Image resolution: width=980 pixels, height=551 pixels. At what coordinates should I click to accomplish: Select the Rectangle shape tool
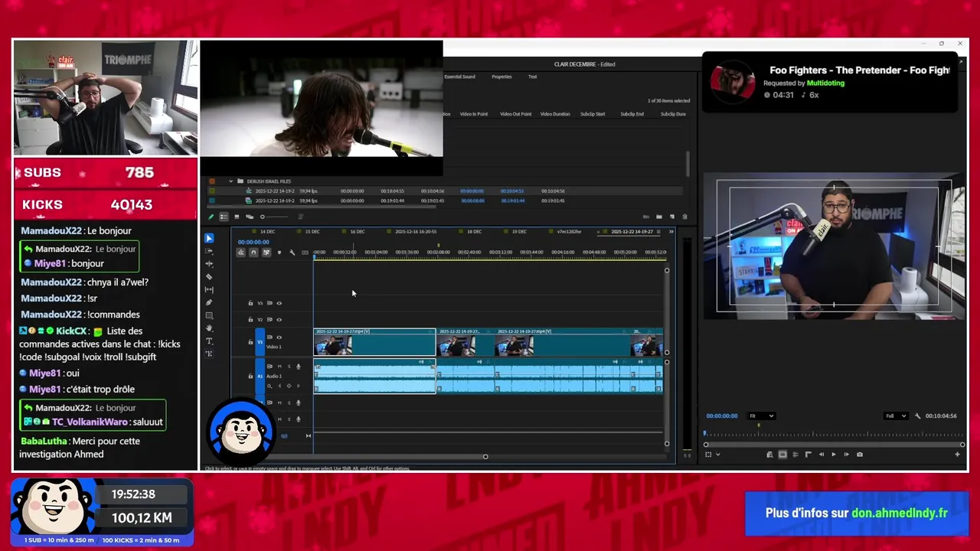pos(209,315)
